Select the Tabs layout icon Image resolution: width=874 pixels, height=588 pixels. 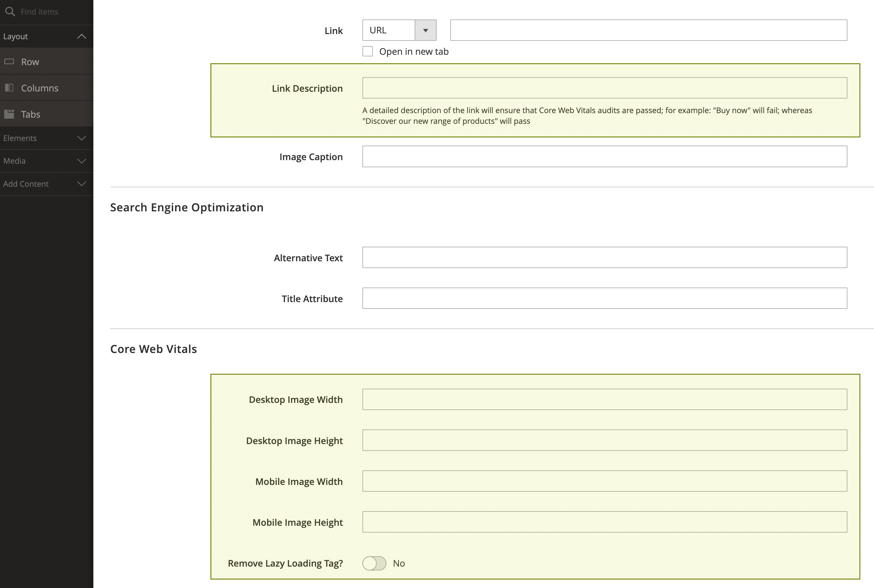[x=9, y=114]
